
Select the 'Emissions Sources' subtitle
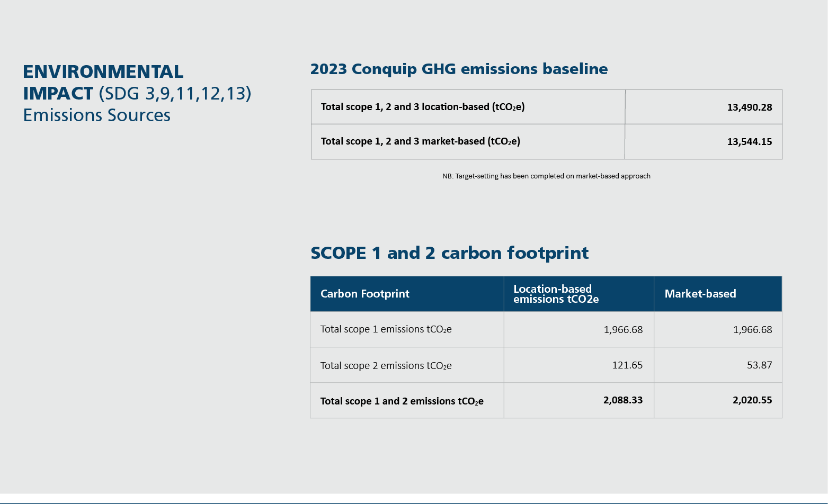pyautogui.click(x=97, y=115)
